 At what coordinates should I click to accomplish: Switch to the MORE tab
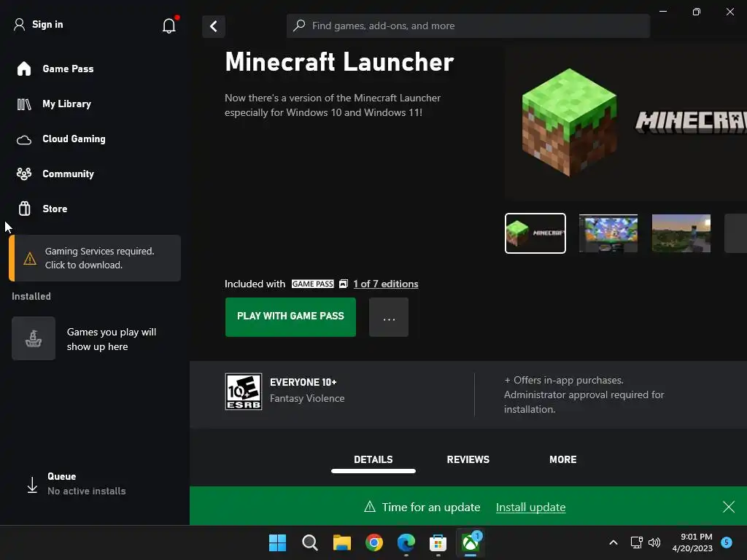click(x=562, y=459)
